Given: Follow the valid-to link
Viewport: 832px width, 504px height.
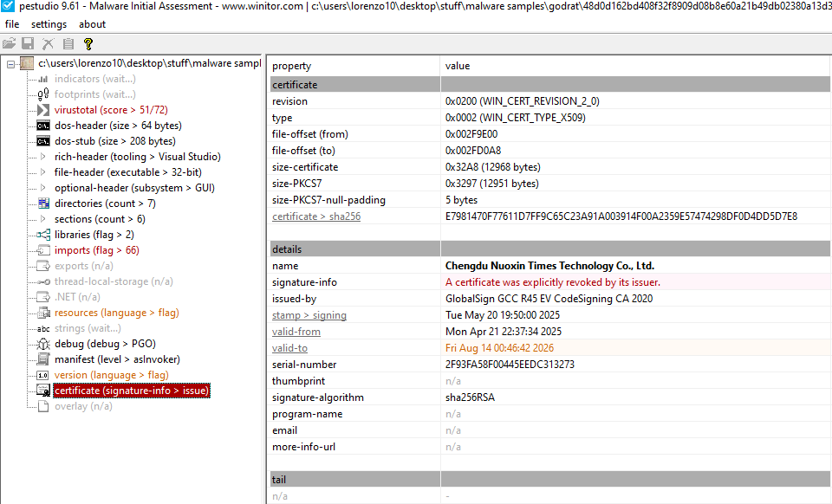Looking at the screenshot, I should coord(289,348).
